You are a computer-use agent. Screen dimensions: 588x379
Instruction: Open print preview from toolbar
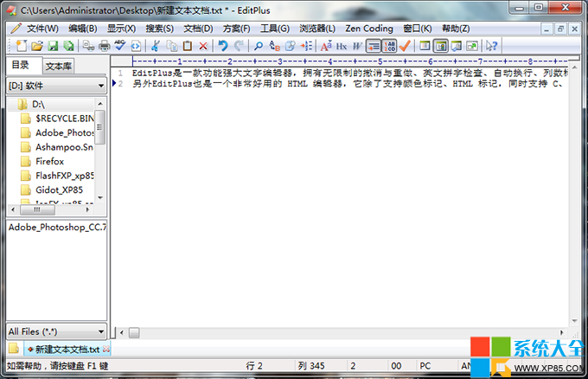88,46
